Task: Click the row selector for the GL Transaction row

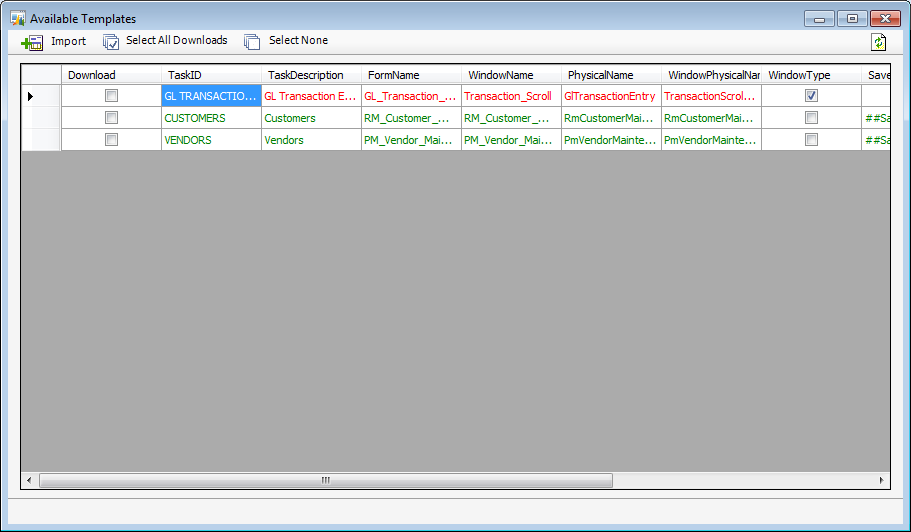Action: pyautogui.click(x=41, y=96)
